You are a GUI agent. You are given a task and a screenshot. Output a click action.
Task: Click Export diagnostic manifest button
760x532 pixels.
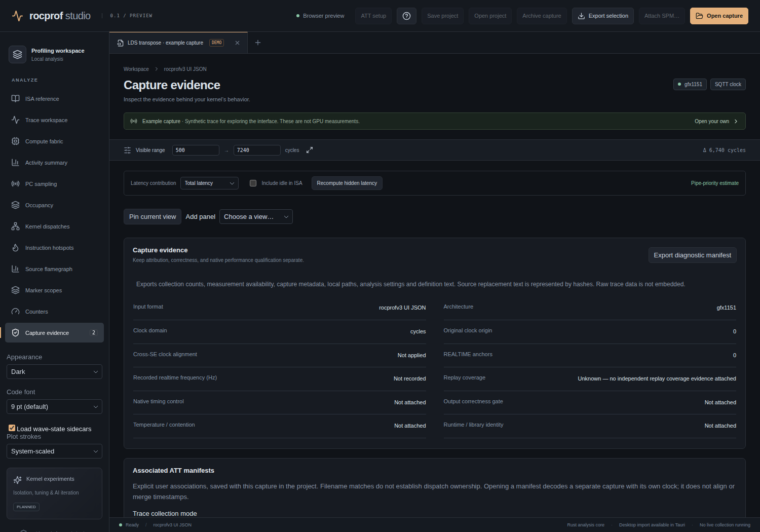coord(692,255)
